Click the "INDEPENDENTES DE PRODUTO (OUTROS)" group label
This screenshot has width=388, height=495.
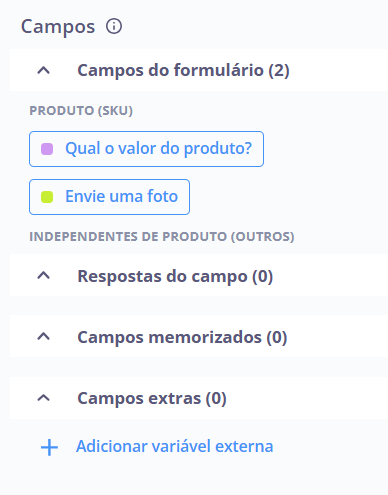click(x=162, y=237)
